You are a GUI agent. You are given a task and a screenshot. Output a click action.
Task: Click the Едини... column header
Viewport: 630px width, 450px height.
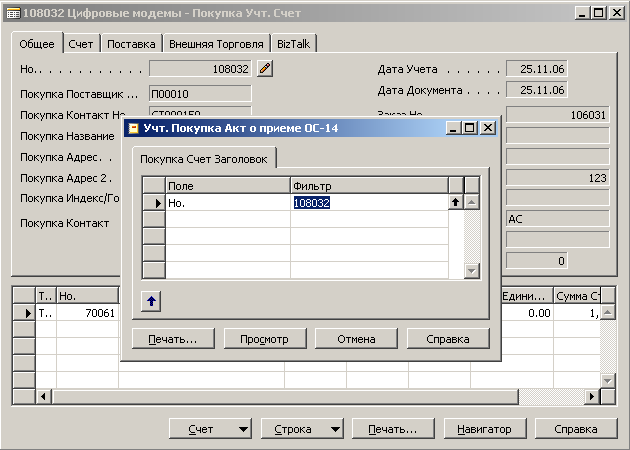pos(527,296)
